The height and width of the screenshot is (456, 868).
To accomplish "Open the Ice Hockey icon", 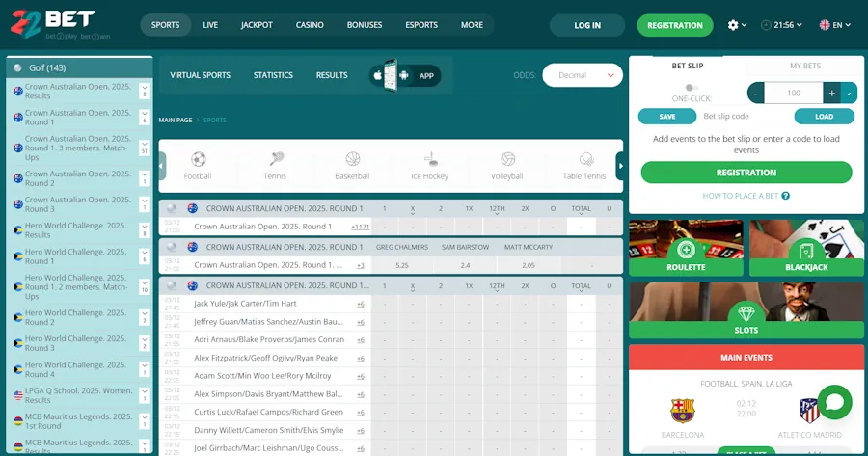I will click(x=430, y=159).
